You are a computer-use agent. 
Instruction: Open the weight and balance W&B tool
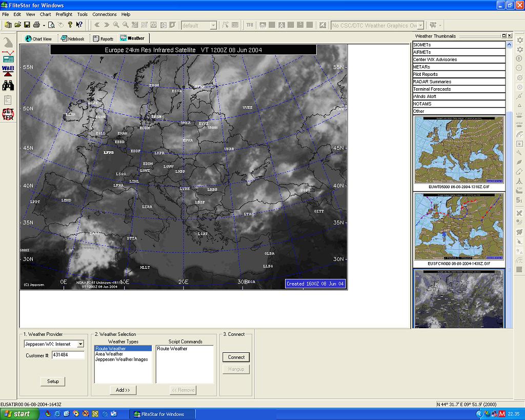pos(8,71)
